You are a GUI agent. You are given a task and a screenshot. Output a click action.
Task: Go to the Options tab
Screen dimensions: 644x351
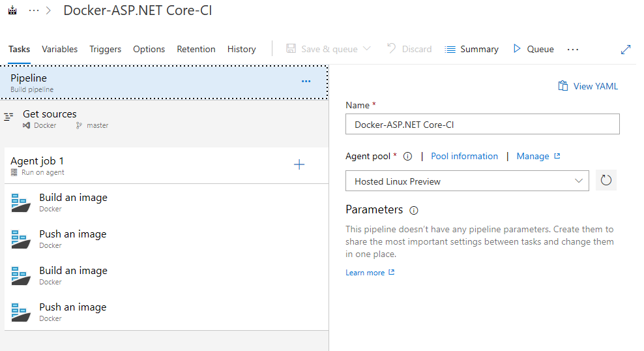(x=149, y=50)
